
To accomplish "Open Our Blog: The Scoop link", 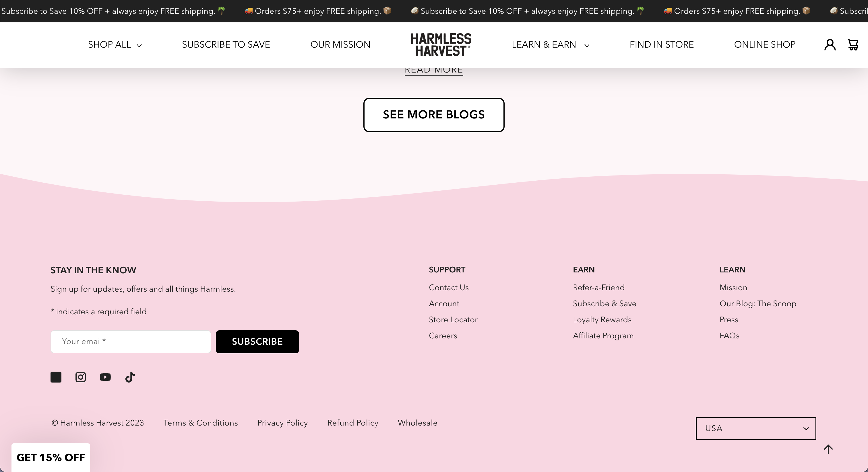I will pos(758,304).
